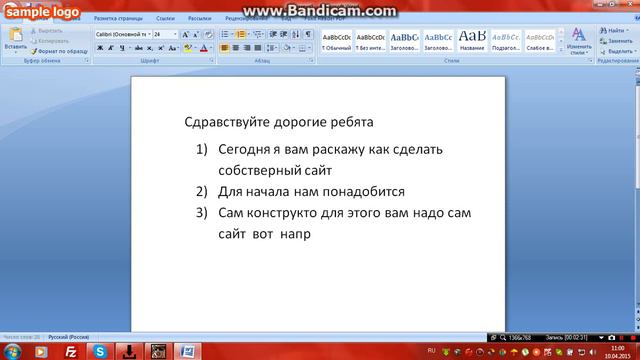Toggle align text right
The image size is (640, 360).
247,48
